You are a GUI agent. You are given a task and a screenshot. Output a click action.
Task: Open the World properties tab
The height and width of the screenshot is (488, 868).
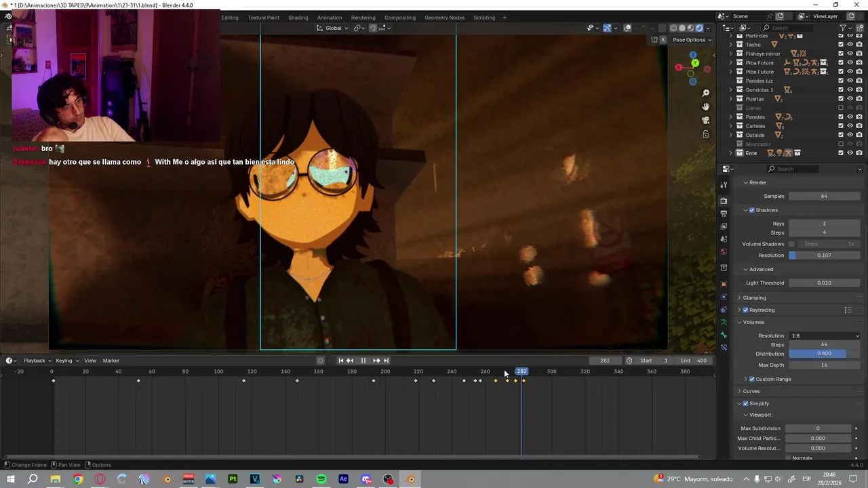click(x=724, y=252)
